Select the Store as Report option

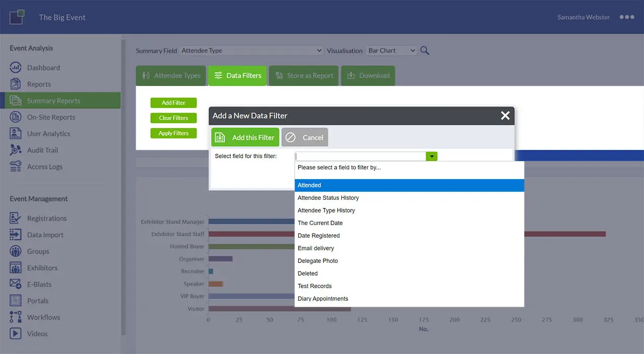(303, 75)
